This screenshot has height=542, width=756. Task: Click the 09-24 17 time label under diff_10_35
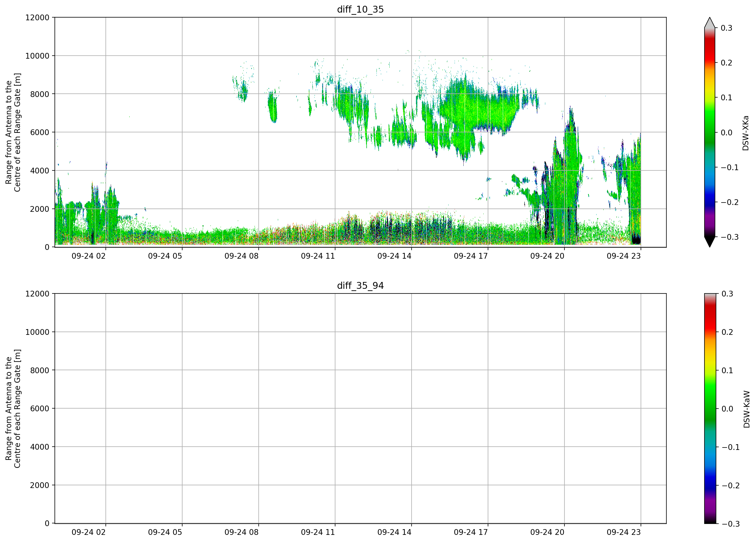point(471,256)
